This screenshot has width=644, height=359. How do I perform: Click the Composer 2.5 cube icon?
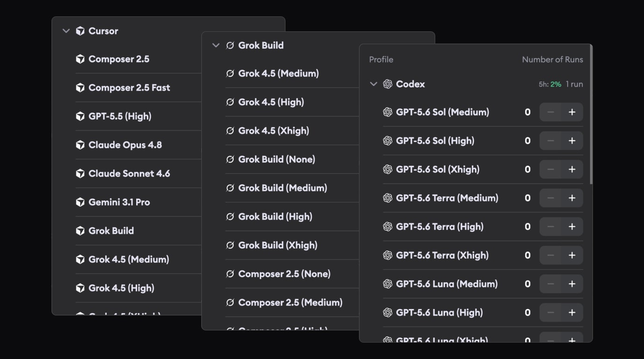coord(80,59)
